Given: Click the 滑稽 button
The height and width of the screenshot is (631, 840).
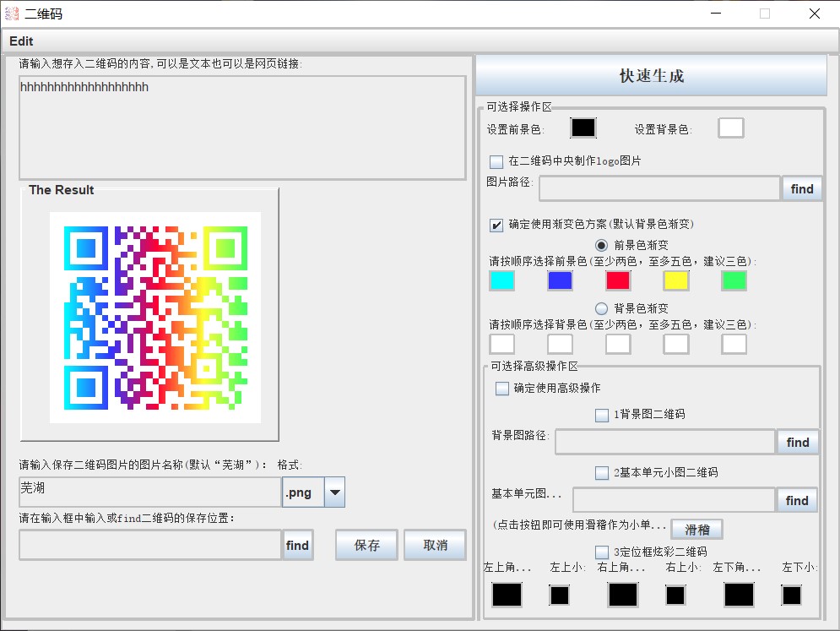Looking at the screenshot, I should tap(697, 530).
